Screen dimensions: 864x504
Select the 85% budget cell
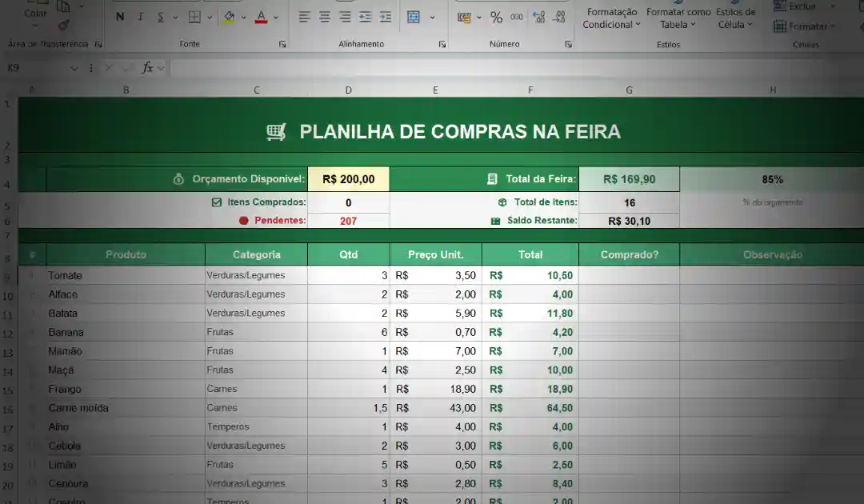coord(772,179)
